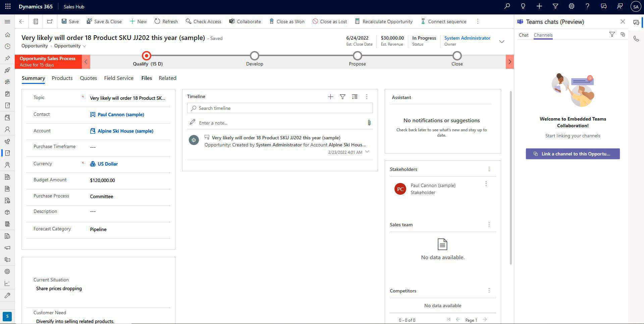This screenshot has width=644, height=324.
Task: Open Recent items clock icon
Action: pyautogui.click(x=7, y=46)
